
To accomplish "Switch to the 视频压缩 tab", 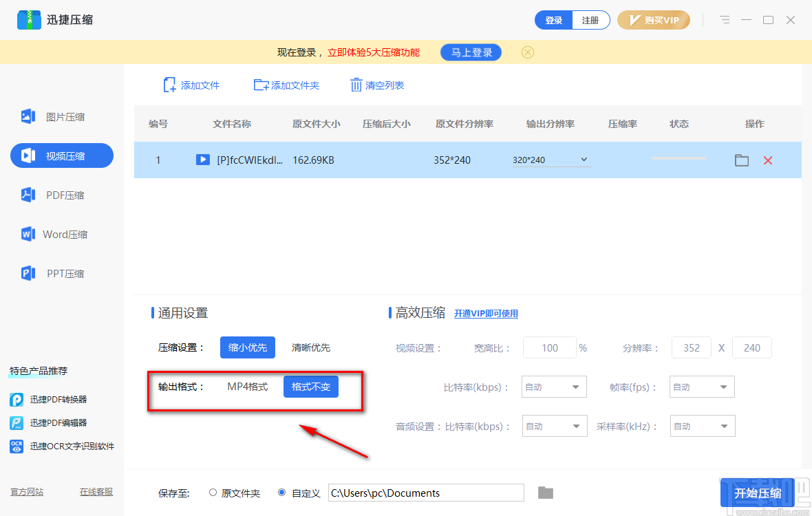I will [61, 155].
